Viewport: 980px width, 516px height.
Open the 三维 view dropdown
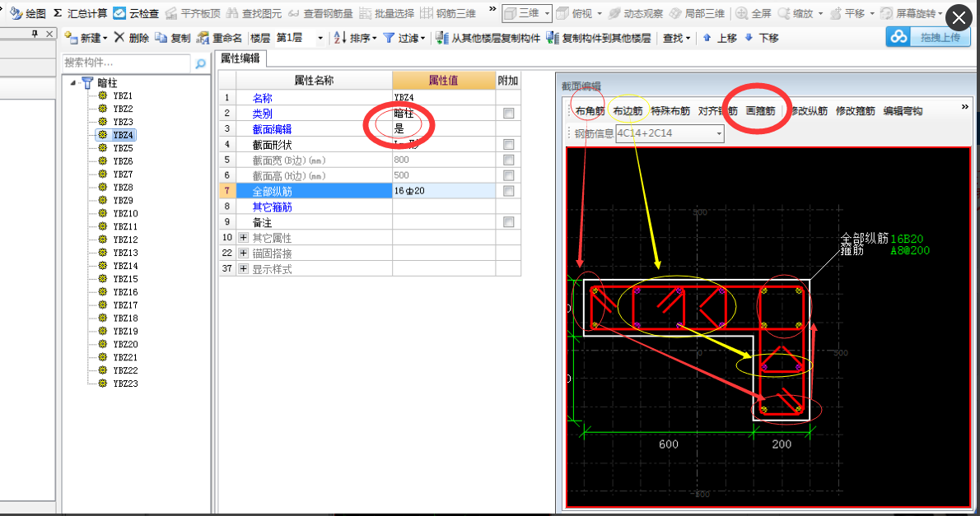point(547,13)
